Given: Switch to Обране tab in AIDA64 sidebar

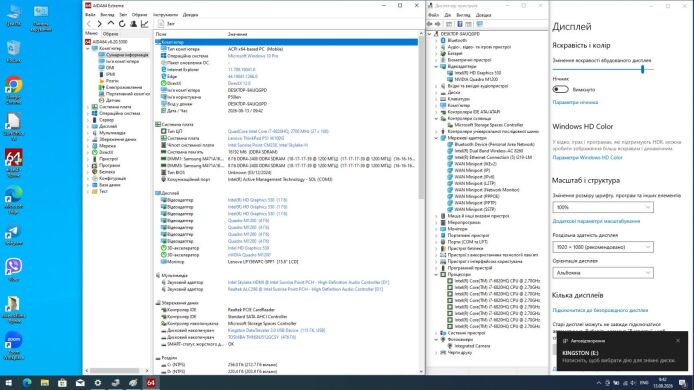Looking at the screenshot, I should 110,34.
